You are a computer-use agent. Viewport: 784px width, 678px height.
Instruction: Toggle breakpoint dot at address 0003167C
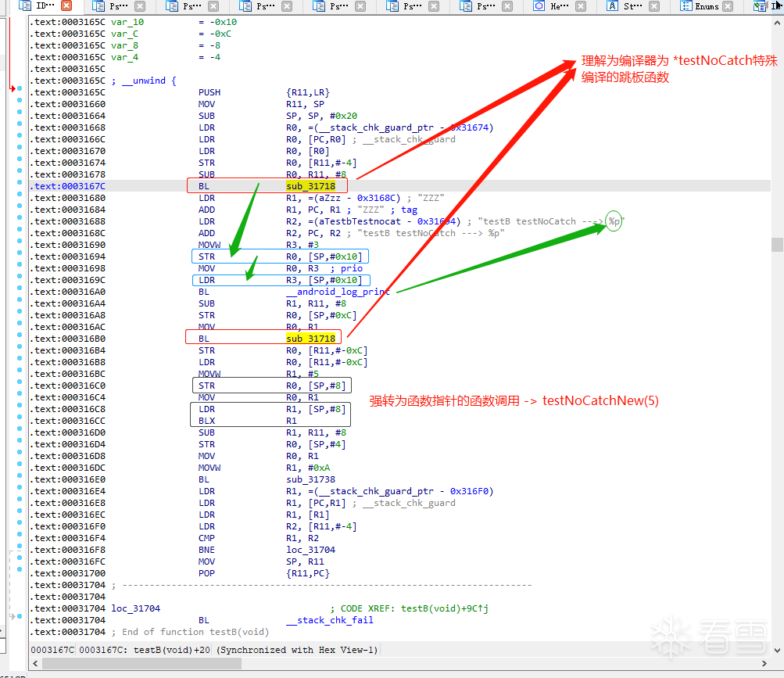click(x=20, y=183)
